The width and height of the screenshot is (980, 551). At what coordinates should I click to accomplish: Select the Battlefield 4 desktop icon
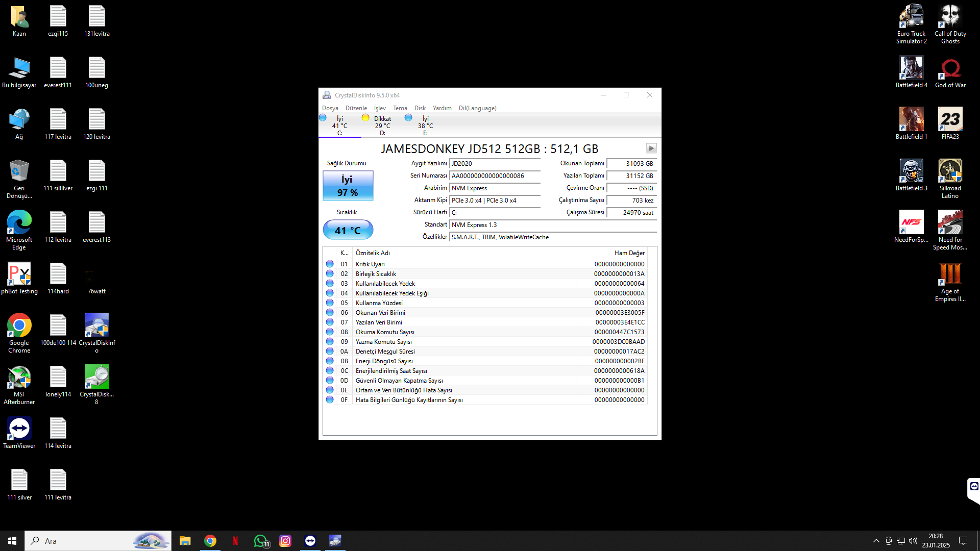point(911,73)
